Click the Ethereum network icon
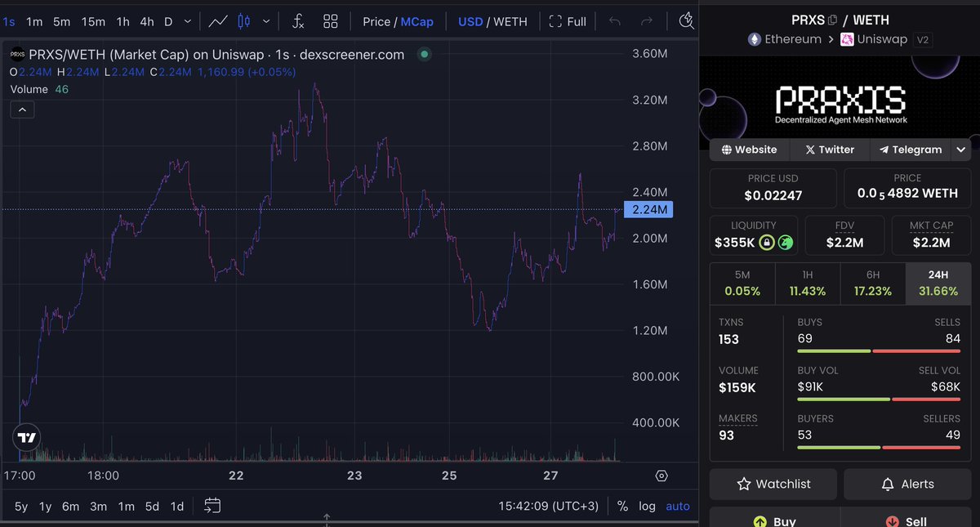The height and width of the screenshot is (527, 980). coord(752,38)
